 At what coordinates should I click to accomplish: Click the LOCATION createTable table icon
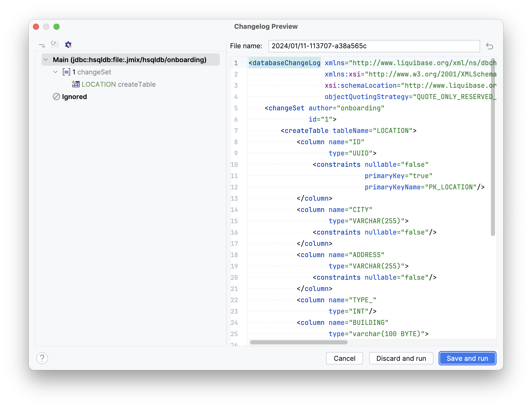pyautogui.click(x=76, y=84)
